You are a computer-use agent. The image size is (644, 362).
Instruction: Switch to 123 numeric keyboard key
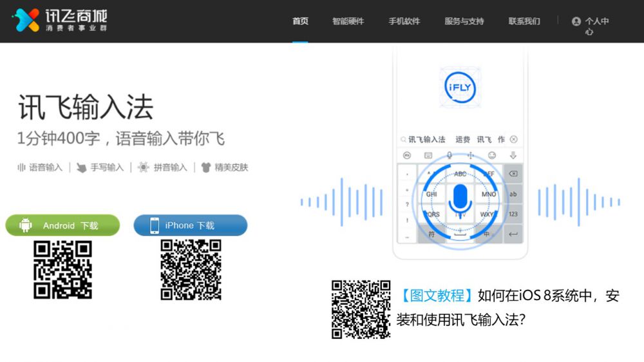coord(513,214)
